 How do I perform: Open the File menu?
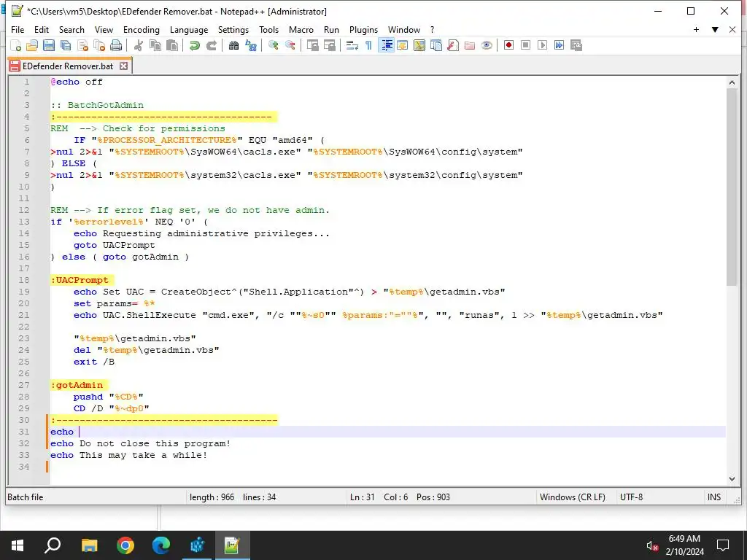(x=18, y=29)
